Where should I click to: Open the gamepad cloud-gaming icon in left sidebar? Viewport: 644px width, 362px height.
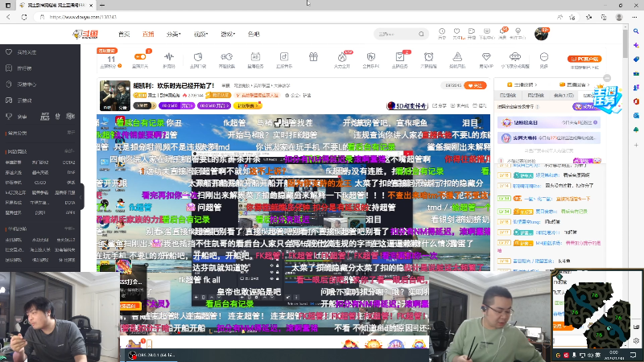pyautogui.click(x=9, y=100)
